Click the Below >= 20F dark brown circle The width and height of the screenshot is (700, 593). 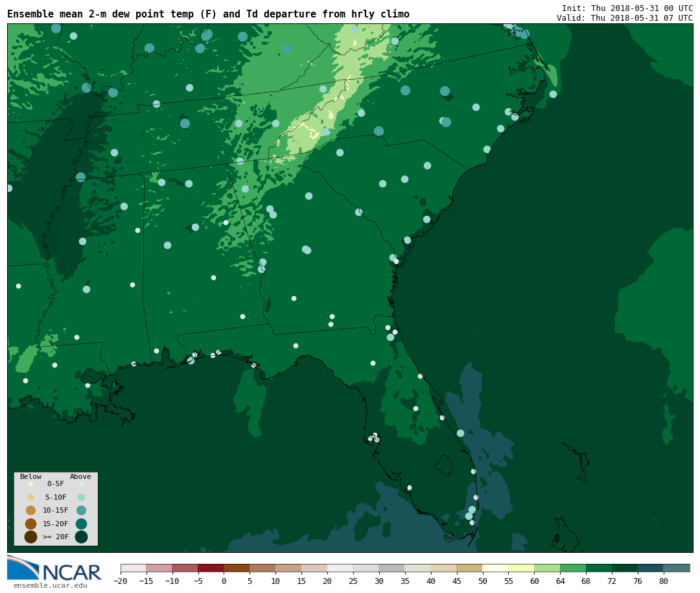31,537
